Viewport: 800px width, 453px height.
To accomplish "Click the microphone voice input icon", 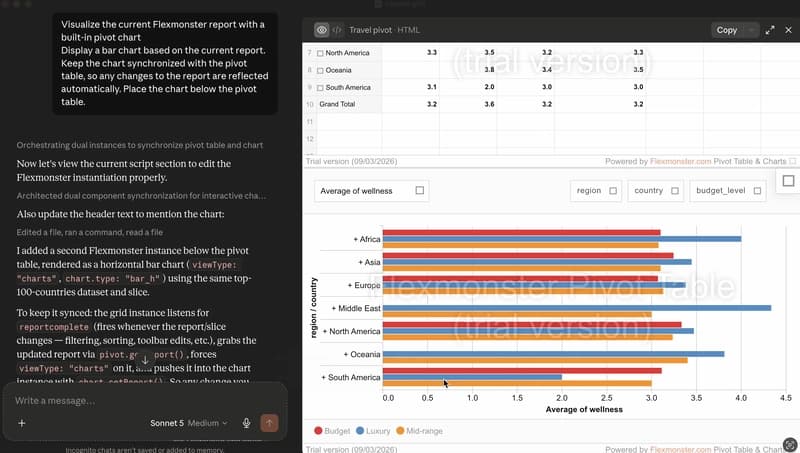I will pyautogui.click(x=246, y=423).
